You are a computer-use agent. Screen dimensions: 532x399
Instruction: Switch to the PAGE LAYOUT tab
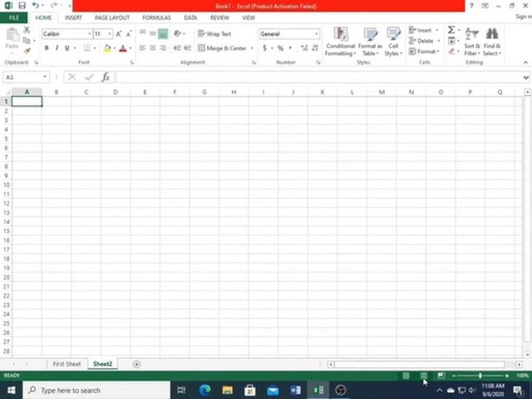[x=112, y=18]
